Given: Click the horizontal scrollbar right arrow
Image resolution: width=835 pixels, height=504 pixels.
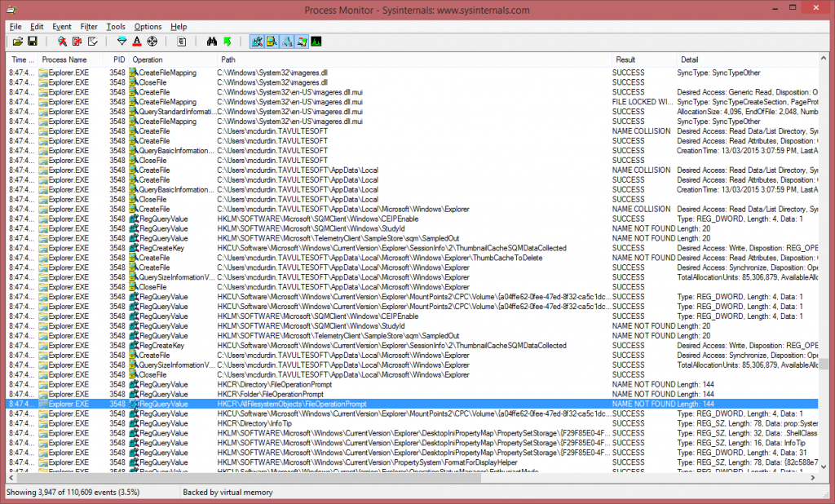Looking at the screenshot, I should (x=813, y=478).
